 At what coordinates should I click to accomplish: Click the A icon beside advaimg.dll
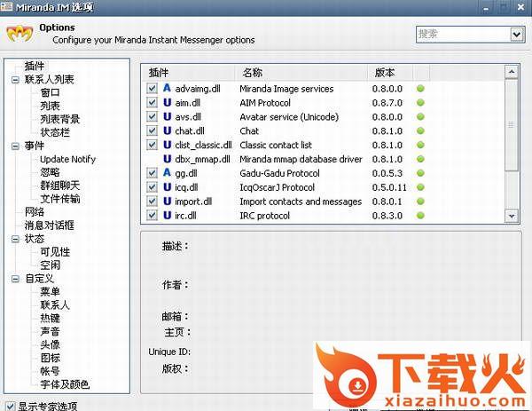point(167,88)
